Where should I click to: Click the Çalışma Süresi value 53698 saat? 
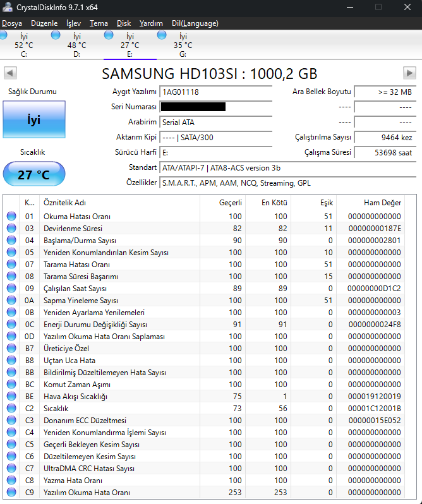[x=385, y=152]
